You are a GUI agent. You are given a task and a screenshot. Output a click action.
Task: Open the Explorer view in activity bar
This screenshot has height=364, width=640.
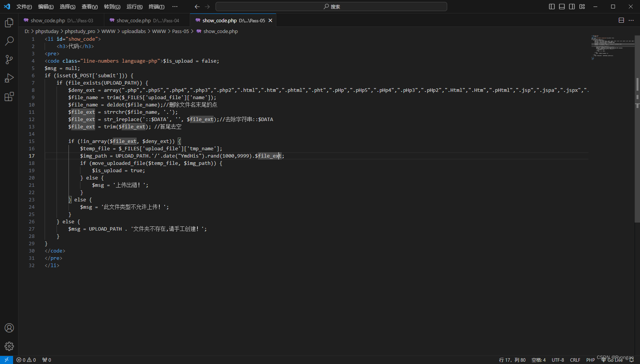pos(9,23)
